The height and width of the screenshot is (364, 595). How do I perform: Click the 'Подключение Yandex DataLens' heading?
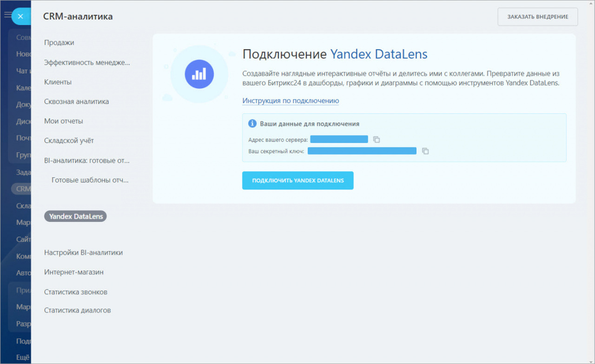tap(335, 54)
